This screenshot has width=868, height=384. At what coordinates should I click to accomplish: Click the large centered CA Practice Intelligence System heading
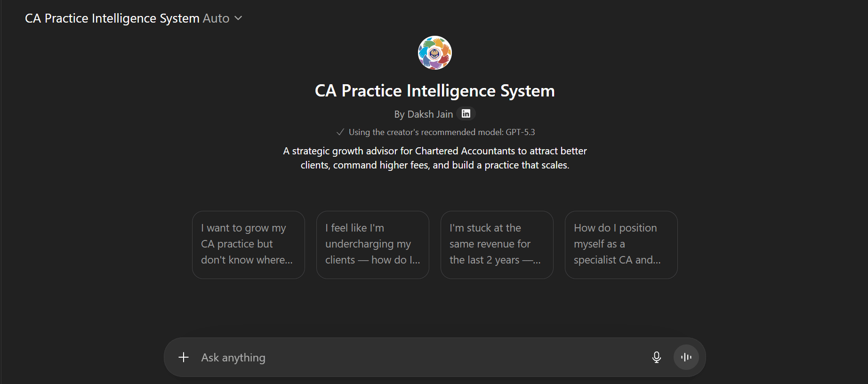click(434, 91)
